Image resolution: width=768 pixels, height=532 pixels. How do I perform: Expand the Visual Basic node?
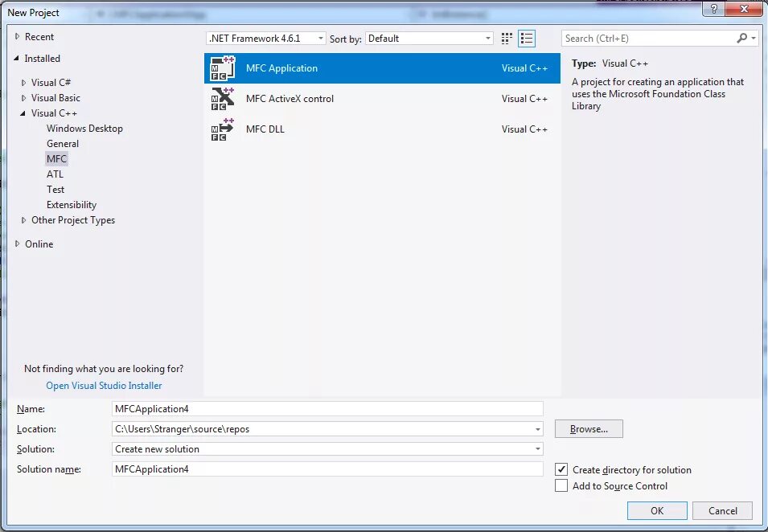pos(23,98)
